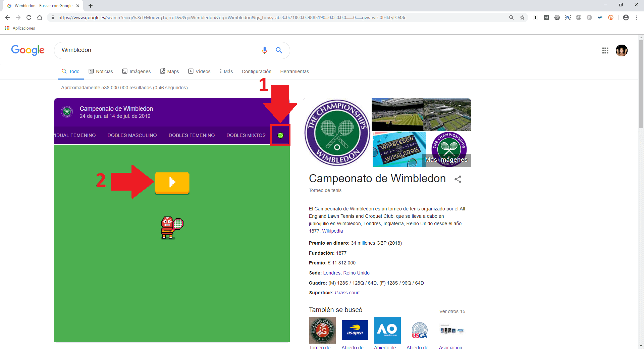Screen dimensions: 644x349
Task: Select the INDIVIDUAL FEMENINO tab
Action: coord(75,135)
